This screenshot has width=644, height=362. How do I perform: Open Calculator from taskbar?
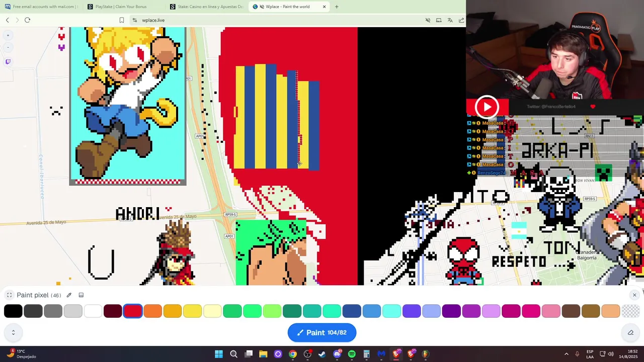pos(366,354)
